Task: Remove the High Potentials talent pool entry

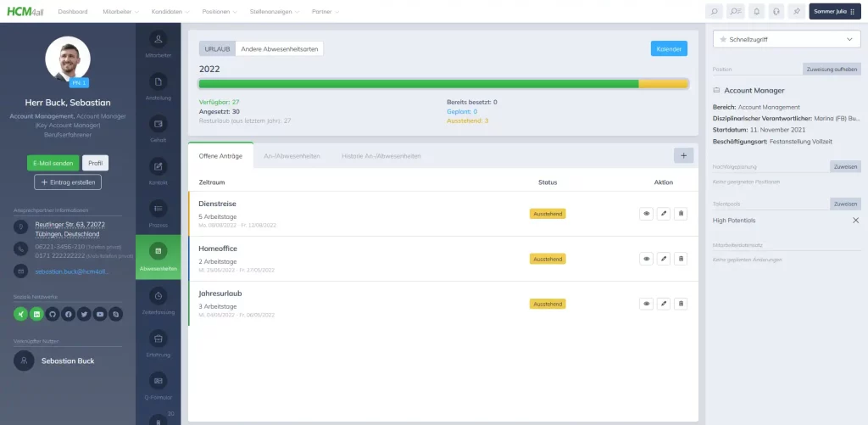Action: [855, 220]
